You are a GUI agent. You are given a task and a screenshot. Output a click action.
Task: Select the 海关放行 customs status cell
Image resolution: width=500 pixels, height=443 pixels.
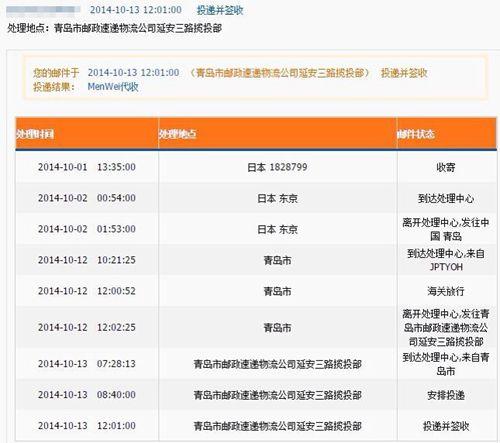tap(446, 291)
